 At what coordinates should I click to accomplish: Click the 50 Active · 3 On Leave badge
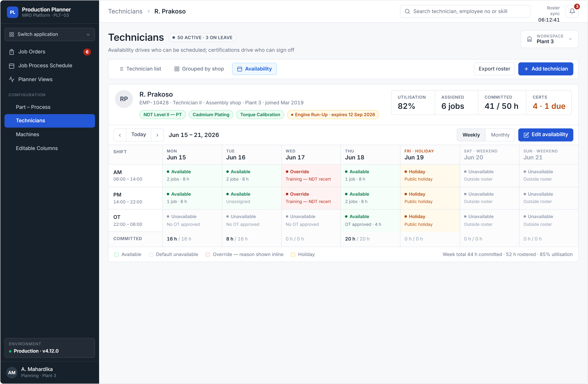[x=202, y=38]
